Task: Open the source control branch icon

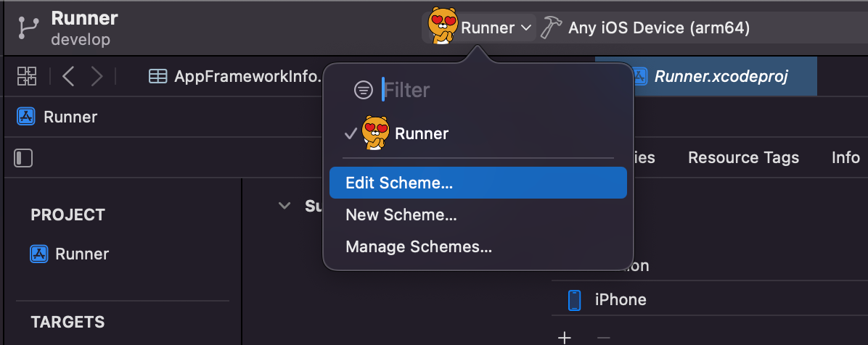Action: click(28, 28)
